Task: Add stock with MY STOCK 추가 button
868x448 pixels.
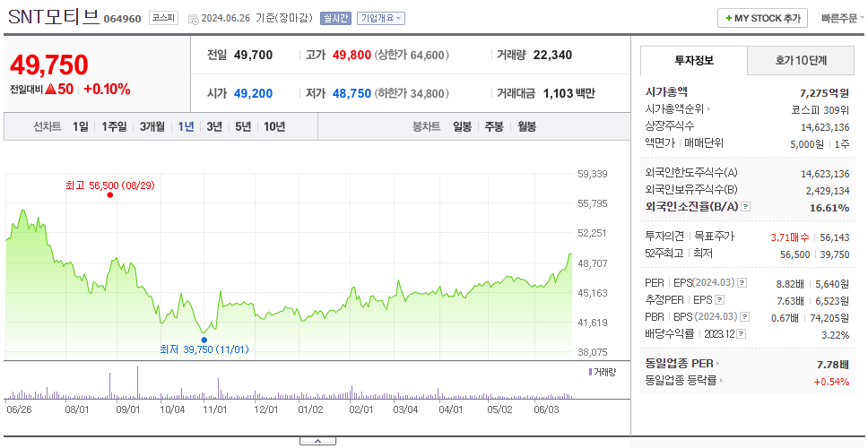Action: [x=763, y=18]
